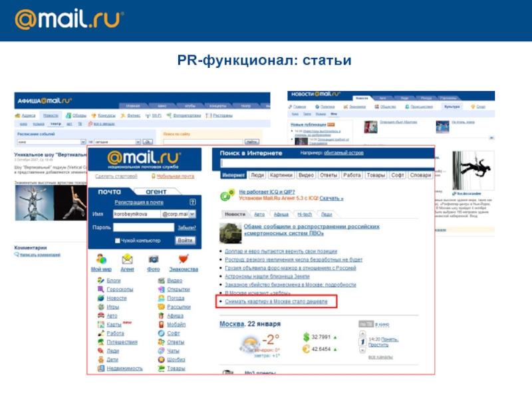This screenshot has width=532, height=399.
Task: Click the Забыли? password link
Action: tap(187, 227)
